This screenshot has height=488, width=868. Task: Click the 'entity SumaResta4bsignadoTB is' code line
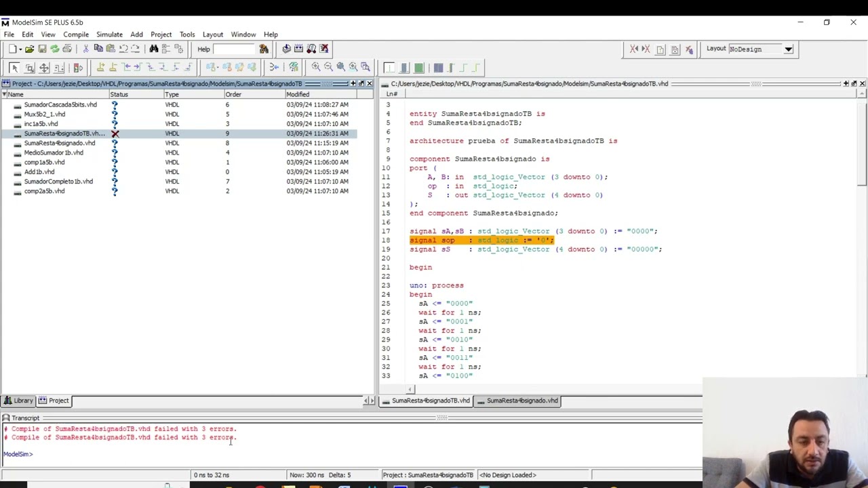coord(477,114)
